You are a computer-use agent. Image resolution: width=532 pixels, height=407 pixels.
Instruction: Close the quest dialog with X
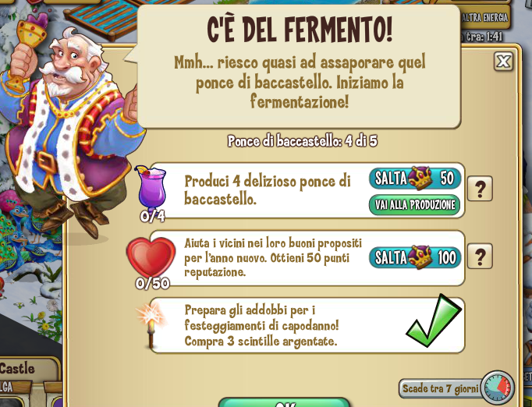pos(503,62)
